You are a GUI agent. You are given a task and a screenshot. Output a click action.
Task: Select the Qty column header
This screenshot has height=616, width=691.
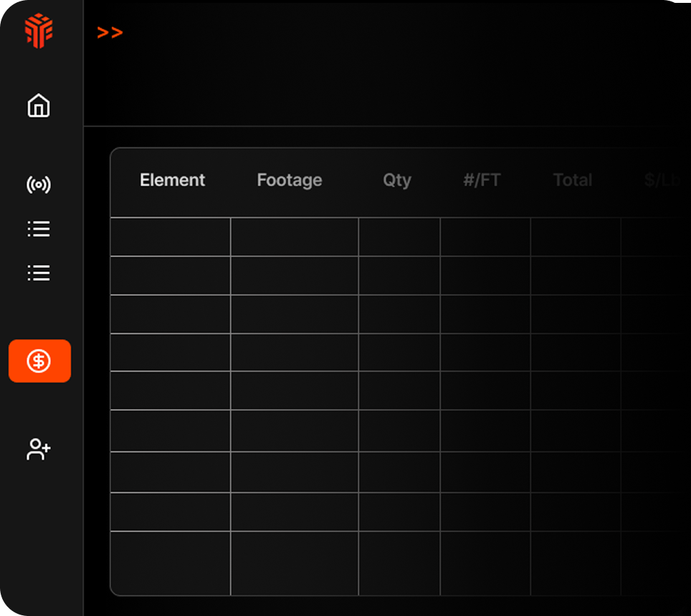(396, 180)
